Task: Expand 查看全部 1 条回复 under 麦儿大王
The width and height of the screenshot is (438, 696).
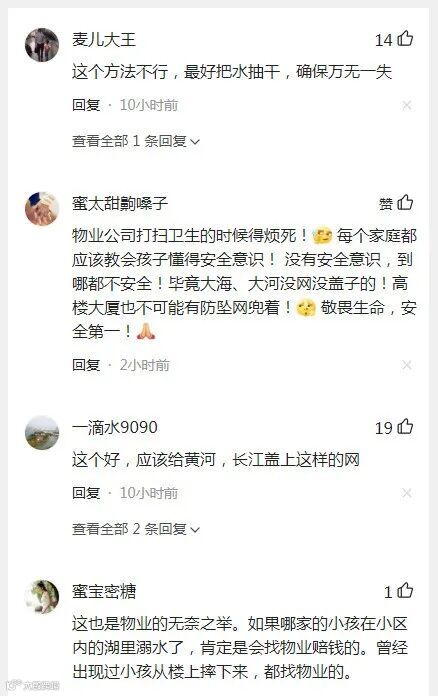Action: pyautogui.click(x=136, y=141)
